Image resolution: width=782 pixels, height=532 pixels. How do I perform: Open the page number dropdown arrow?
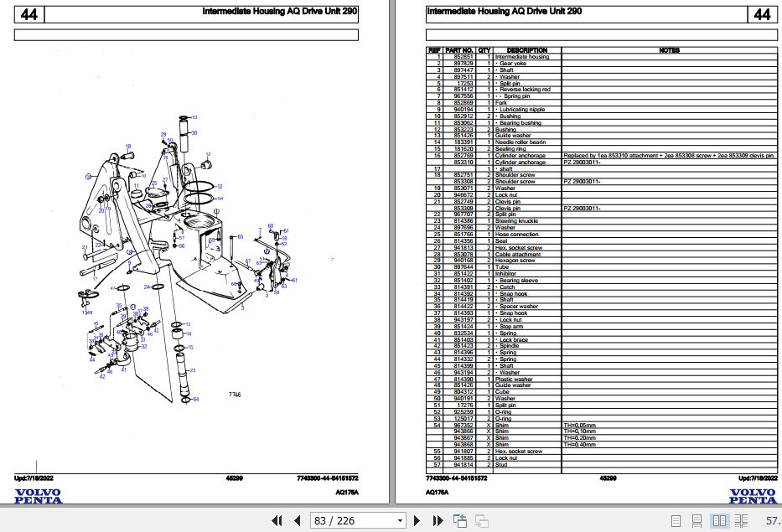click(400, 521)
